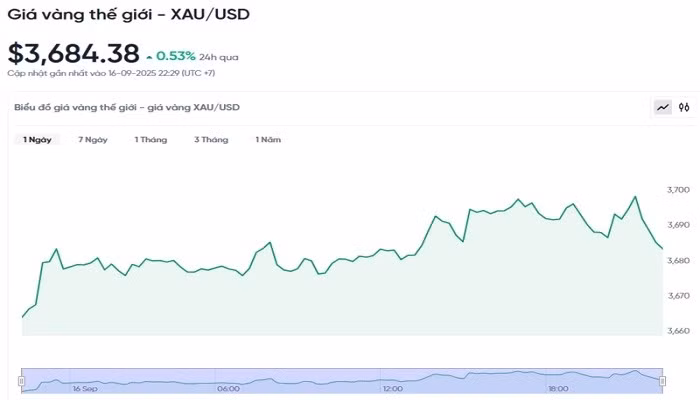Viewport: 700px width, 400px height.
Task: Click the 06:00 mark in navigator
Action: [x=227, y=388]
